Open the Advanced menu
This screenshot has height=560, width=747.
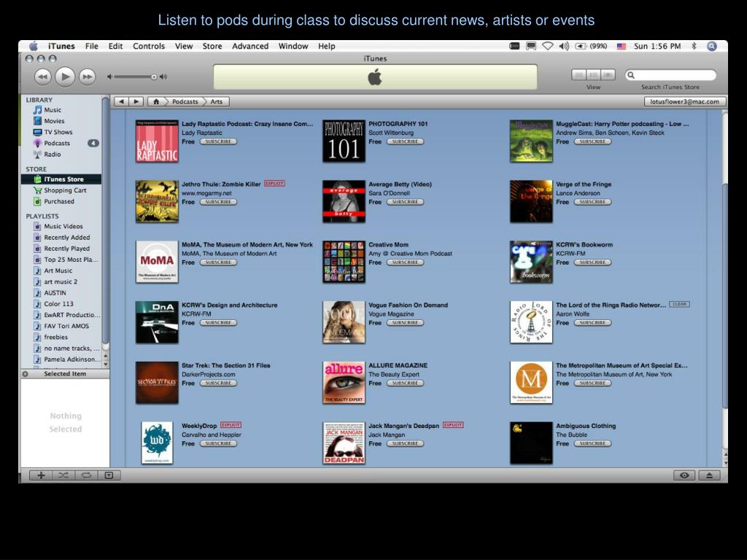coord(250,46)
